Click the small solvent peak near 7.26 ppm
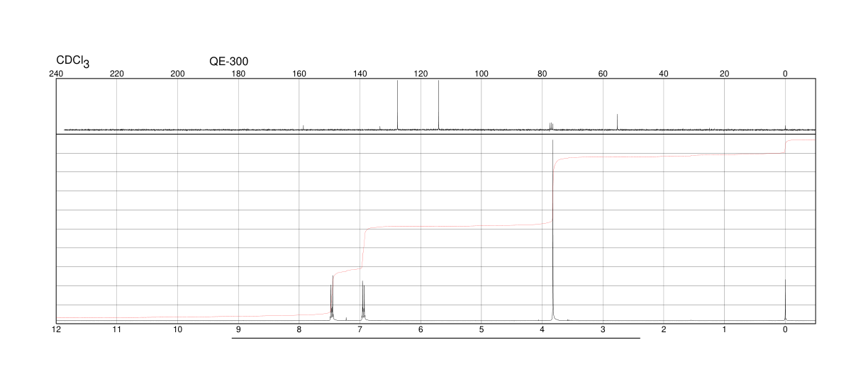 click(x=346, y=319)
